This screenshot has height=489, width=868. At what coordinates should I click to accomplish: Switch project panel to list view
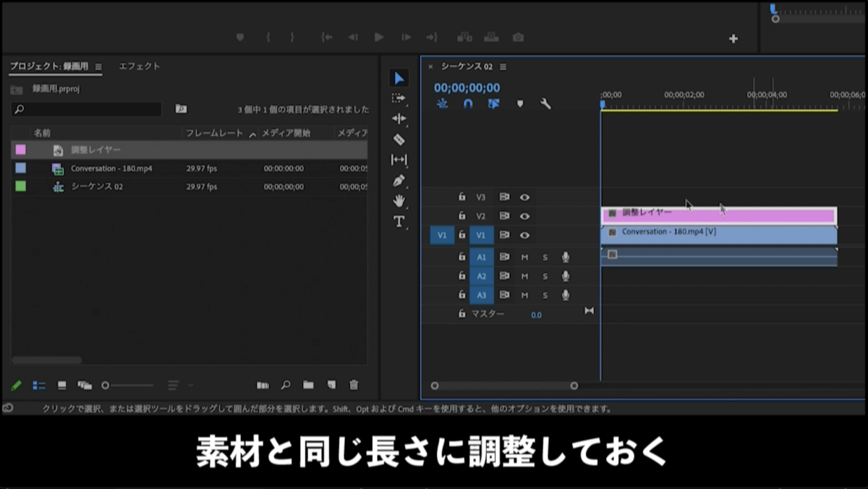click(39, 386)
